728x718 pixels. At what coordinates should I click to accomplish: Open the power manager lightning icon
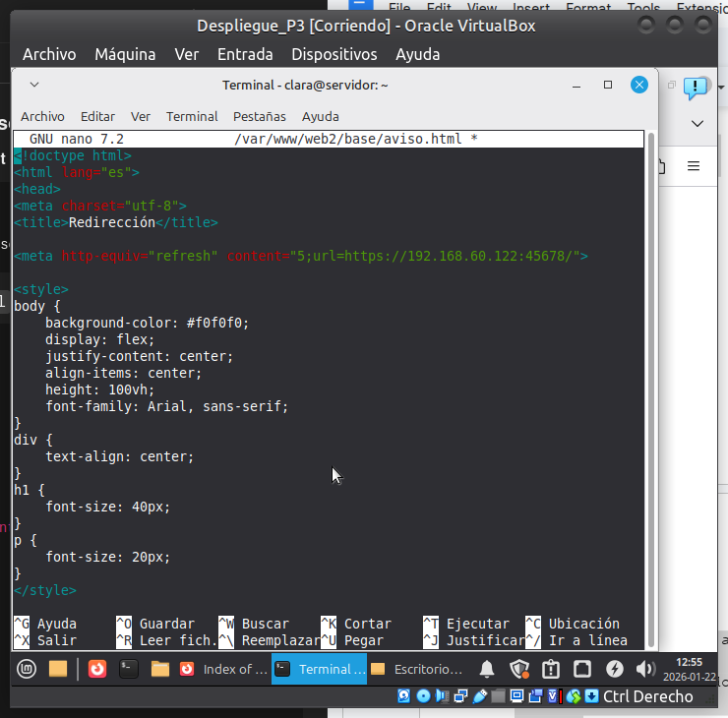pos(615,670)
